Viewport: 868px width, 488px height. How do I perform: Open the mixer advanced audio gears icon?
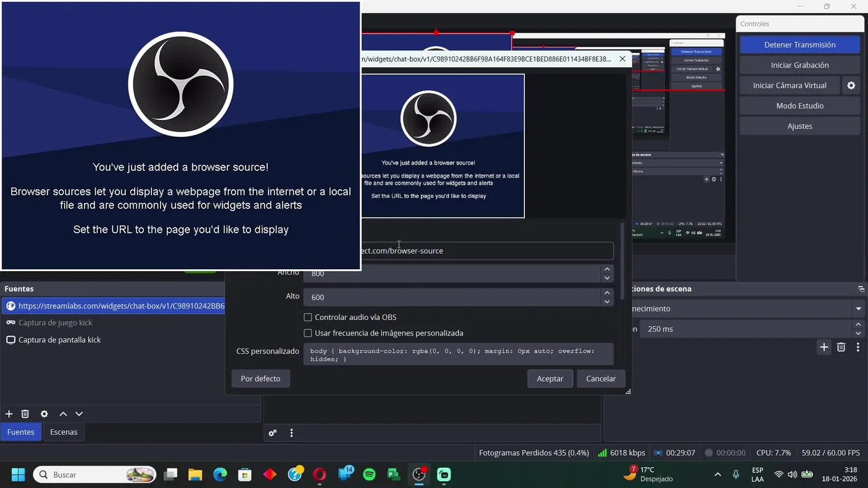[273, 432]
